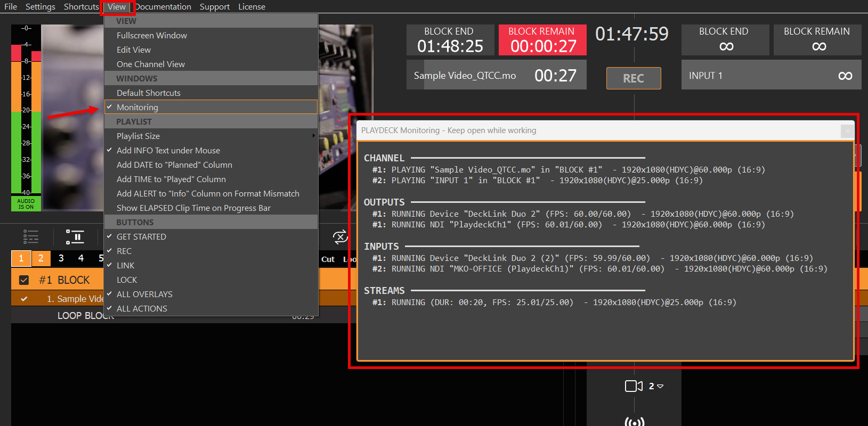Select playlist tab 3
Image resolution: width=868 pixels, height=426 pixels.
click(61, 258)
